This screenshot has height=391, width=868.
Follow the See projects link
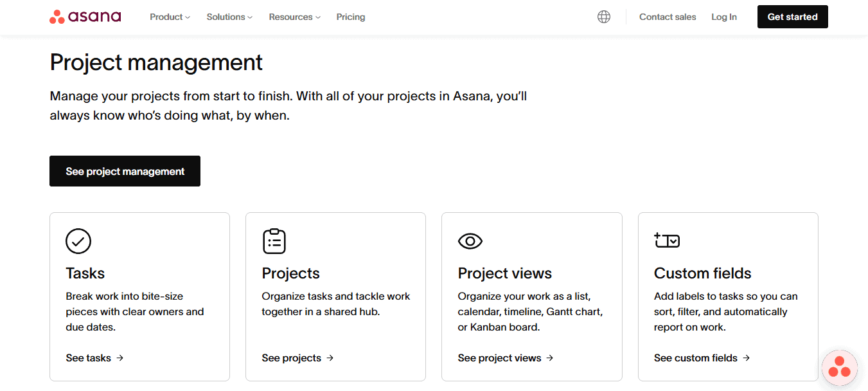(x=298, y=358)
